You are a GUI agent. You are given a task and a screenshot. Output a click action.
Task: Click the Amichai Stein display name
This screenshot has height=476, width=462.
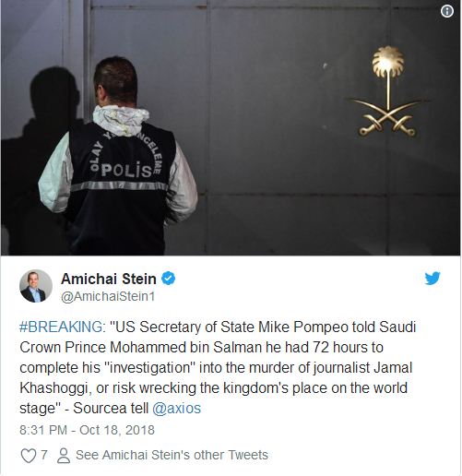(109, 279)
